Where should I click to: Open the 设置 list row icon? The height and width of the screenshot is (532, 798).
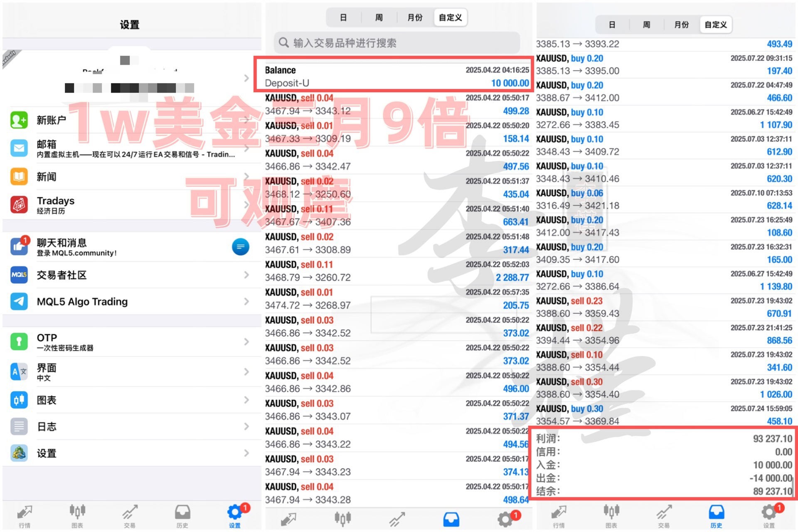click(x=19, y=453)
